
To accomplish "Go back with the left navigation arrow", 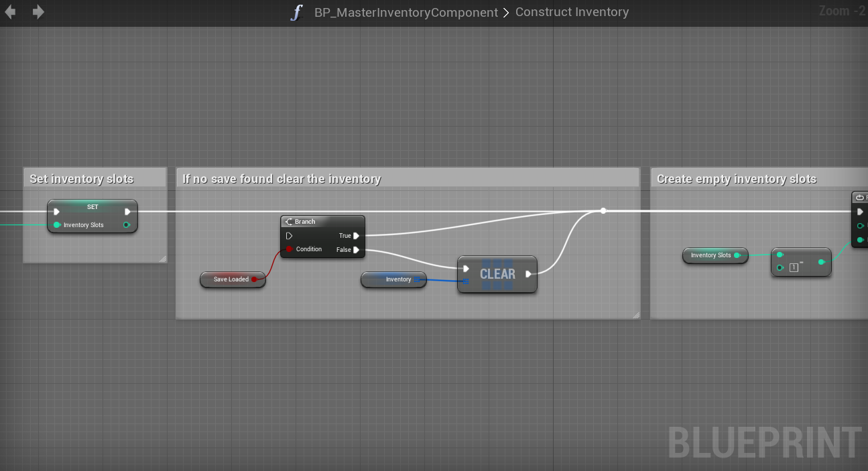I will point(10,12).
